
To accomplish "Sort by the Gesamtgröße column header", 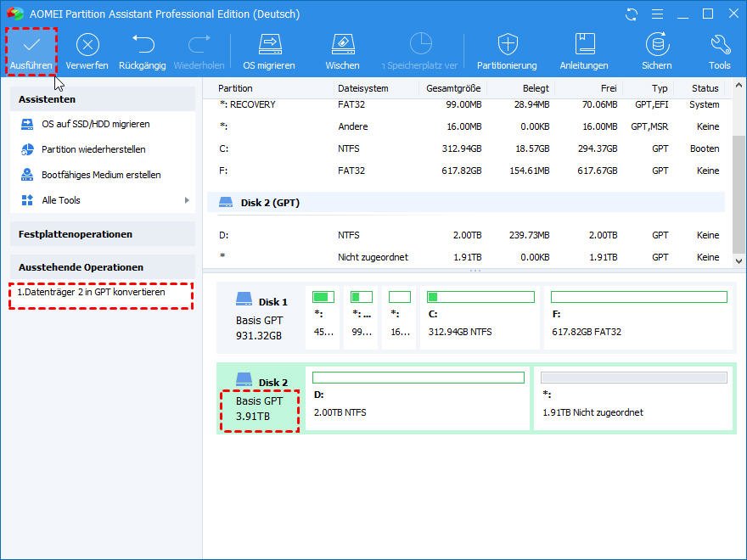I will click(x=453, y=88).
